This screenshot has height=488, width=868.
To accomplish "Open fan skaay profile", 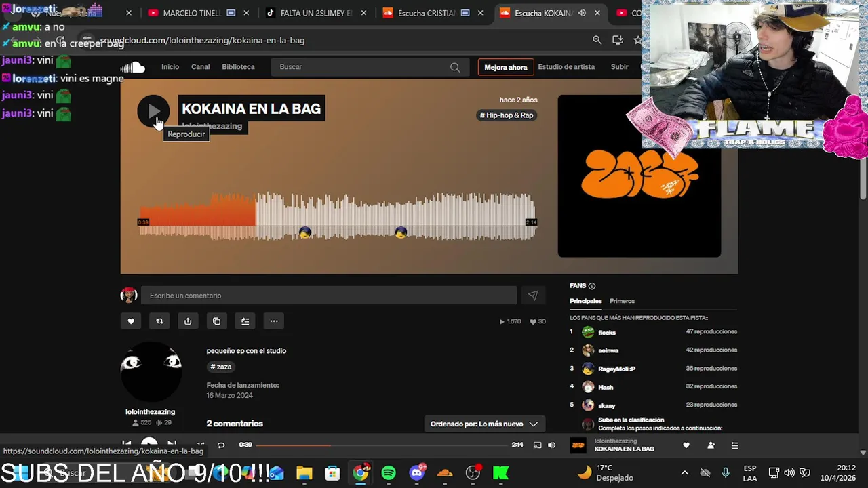I will 607,405.
